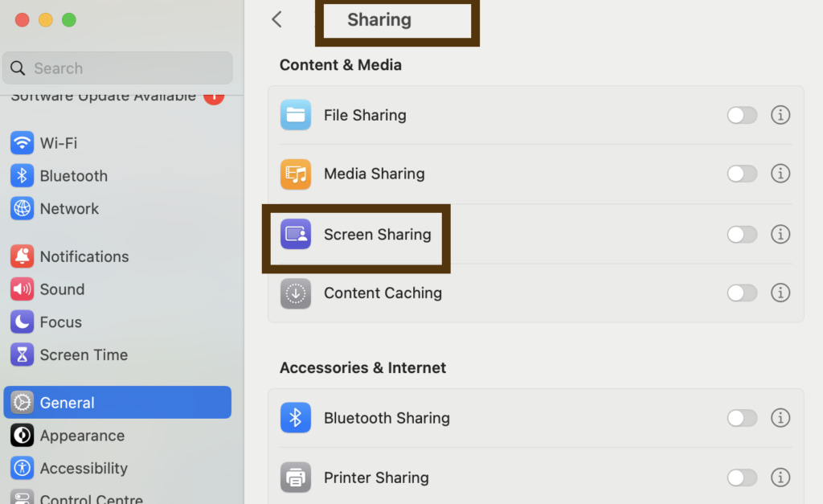Screen dimensions: 823x504
Task: Click the Media Sharing music icon
Action: click(x=296, y=174)
